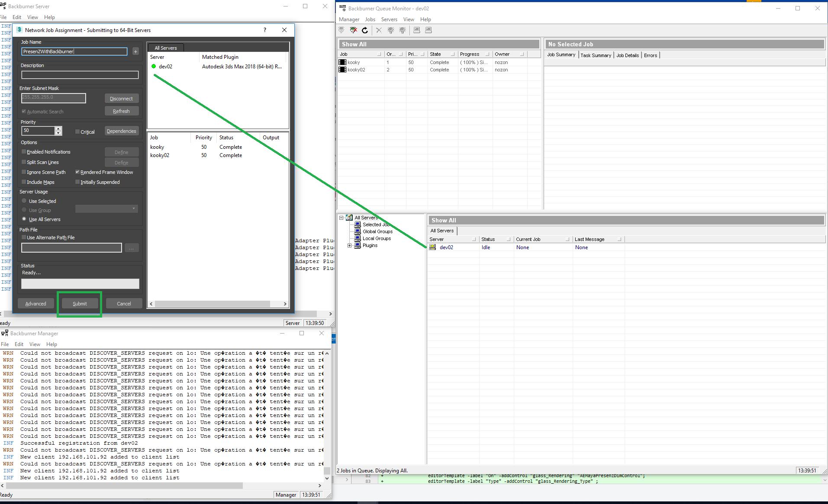828x504 pixels.
Task: Check Use Alternate Path File
Action: [24, 238]
